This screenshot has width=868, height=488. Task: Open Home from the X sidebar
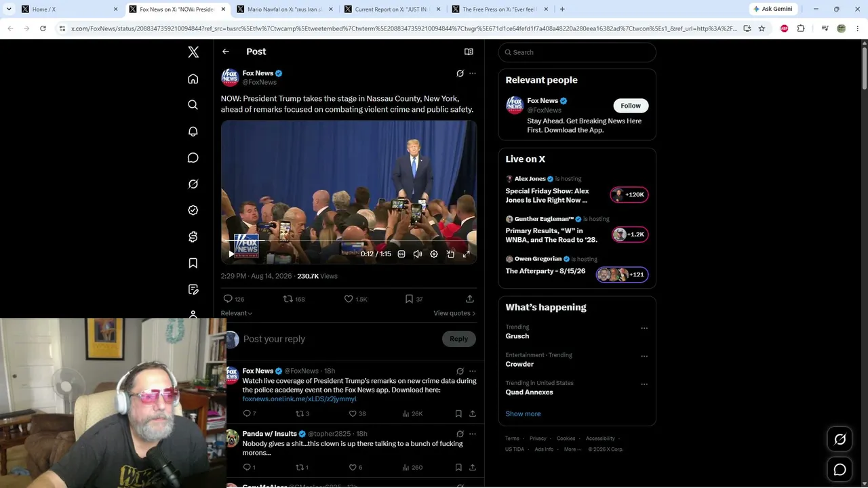[x=193, y=79]
